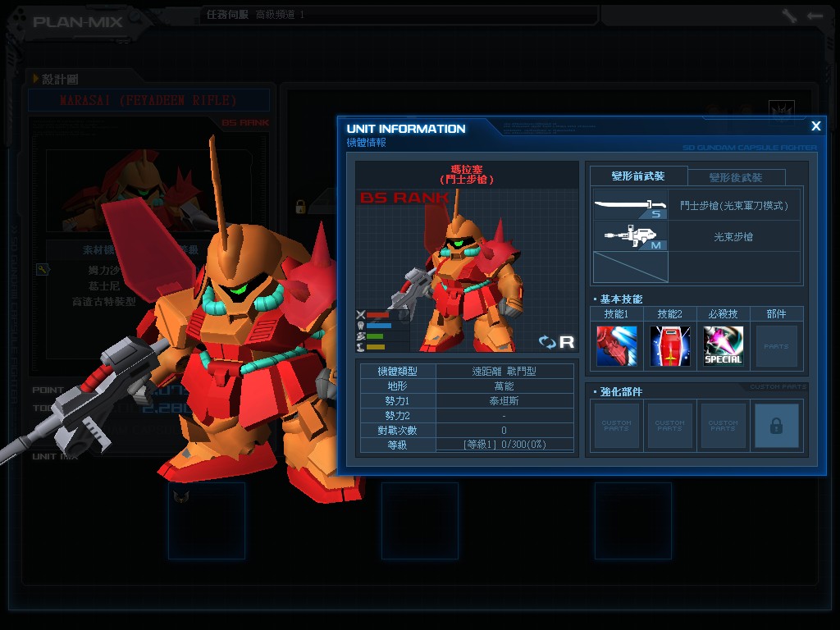This screenshot has width=840, height=630.
Task: Click the 機體類型 row label
Action: pos(398,372)
